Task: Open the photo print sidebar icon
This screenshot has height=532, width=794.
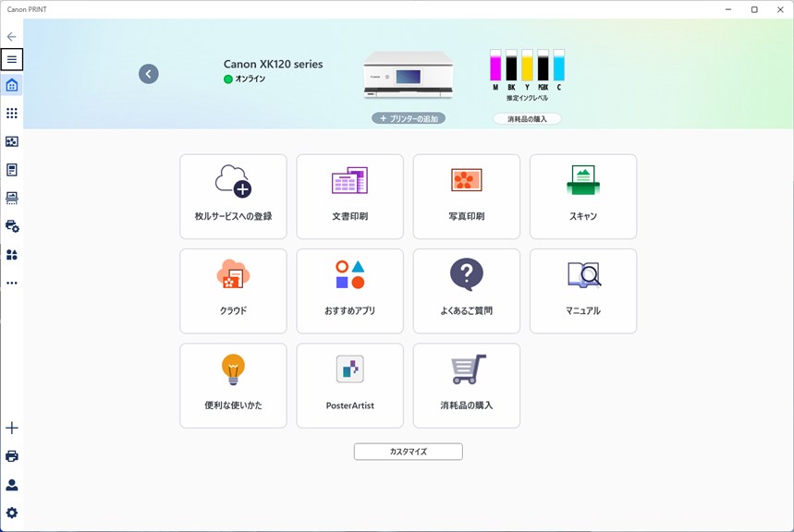Action: pyautogui.click(x=12, y=141)
